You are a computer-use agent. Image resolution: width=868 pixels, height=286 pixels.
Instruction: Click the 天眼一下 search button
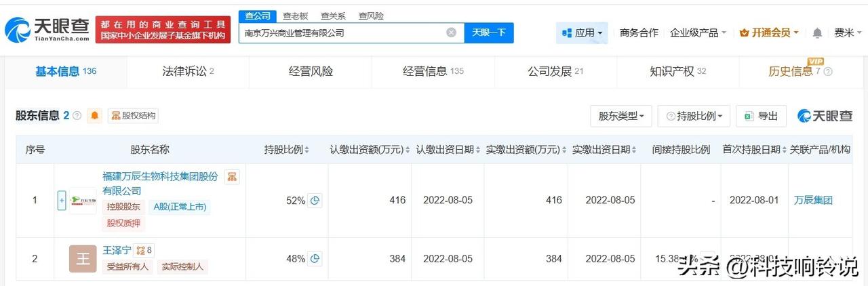tap(489, 33)
